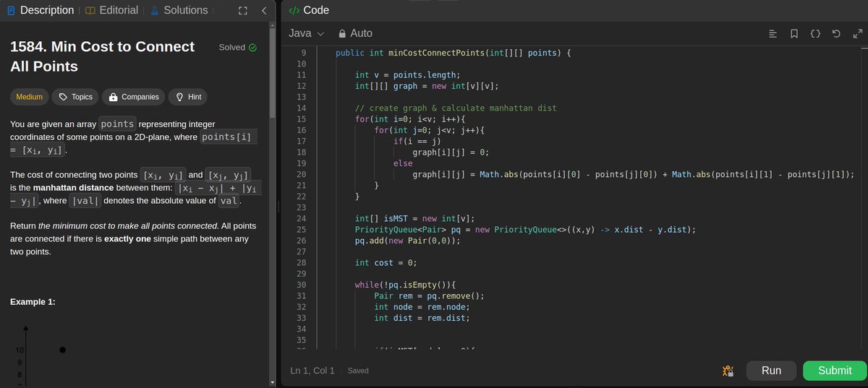Open the Solutions tab
Viewport: 868px width, 388px height.
(179, 10)
